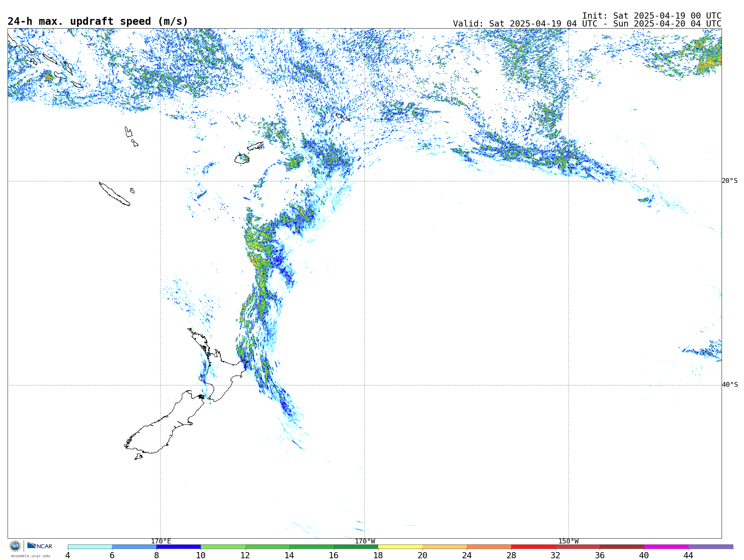Screen dimensions: 744x560
Task: Click the 170°W longitude label
Action: [365, 541]
